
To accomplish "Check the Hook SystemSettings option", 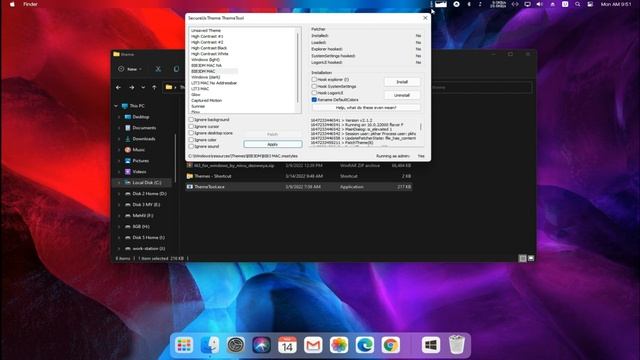I will [314, 86].
